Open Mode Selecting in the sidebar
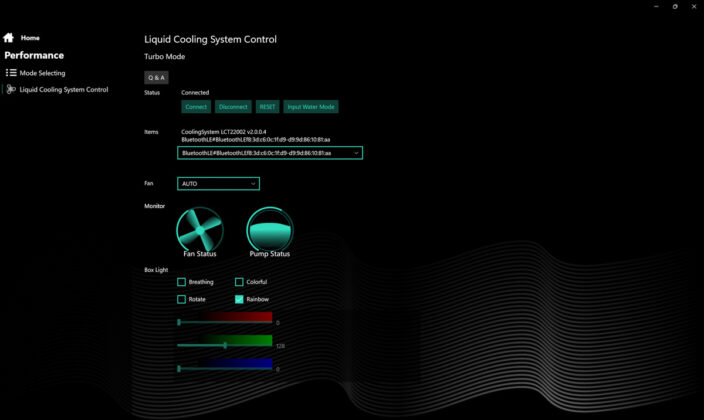The image size is (704, 420). [x=42, y=73]
